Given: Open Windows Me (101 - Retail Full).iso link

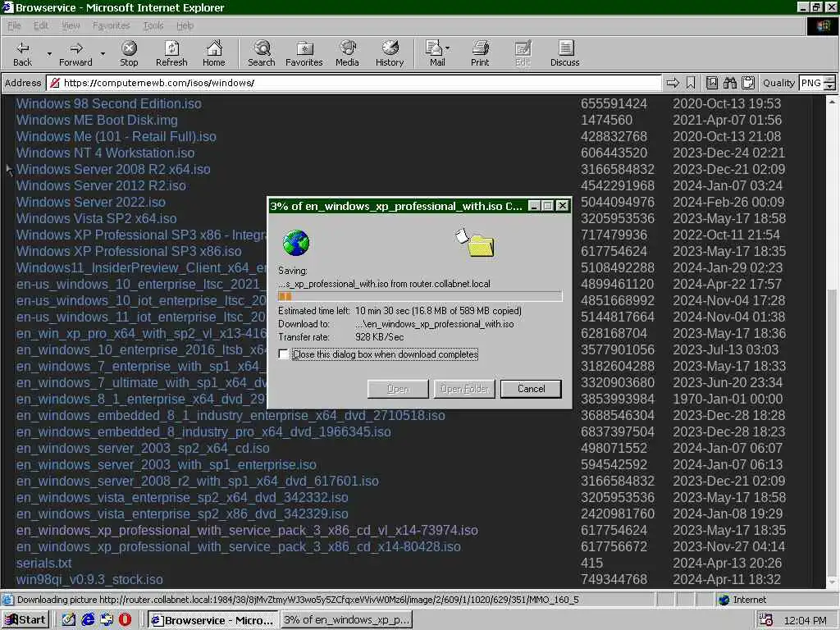Looking at the screenshot, I should click(x=116, y=137).
